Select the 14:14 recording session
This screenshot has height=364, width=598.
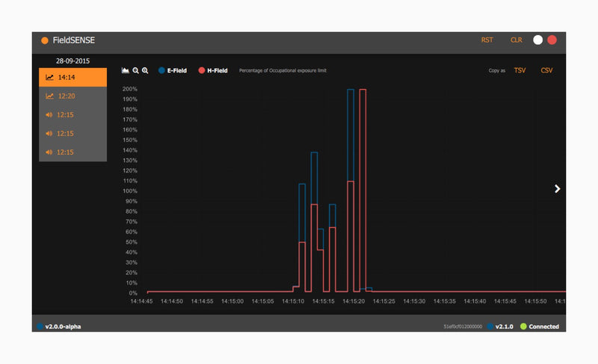[73, 77]
